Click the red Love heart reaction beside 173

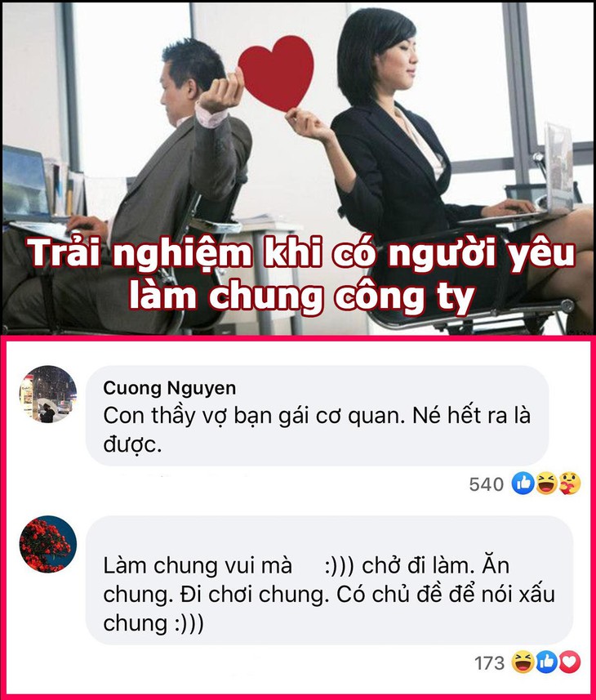point(570,662)
